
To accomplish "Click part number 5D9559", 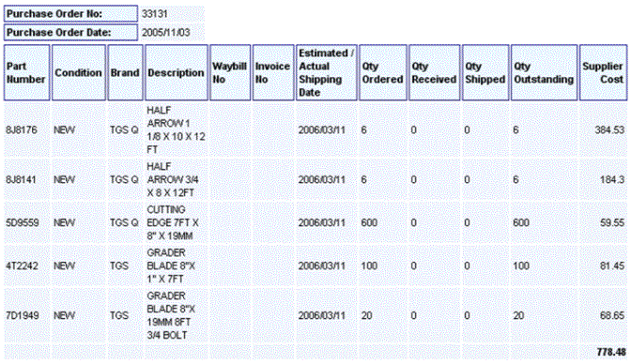I will coord(23,223).
